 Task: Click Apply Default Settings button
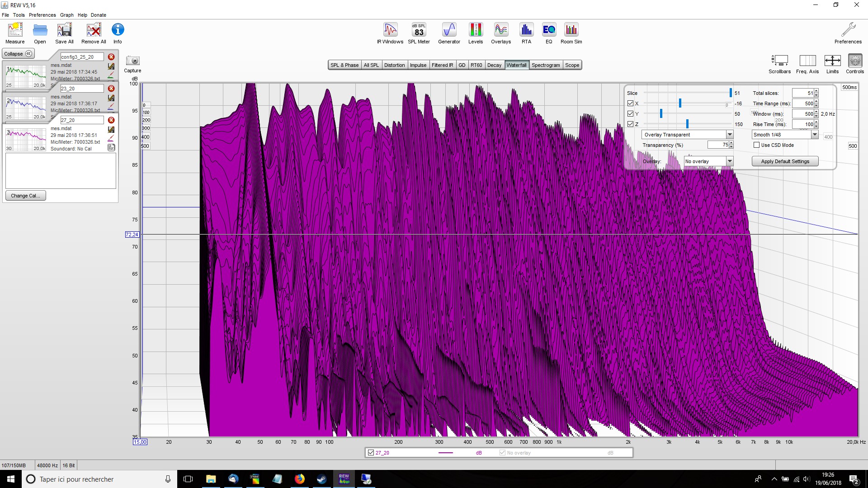coord(785,161)
